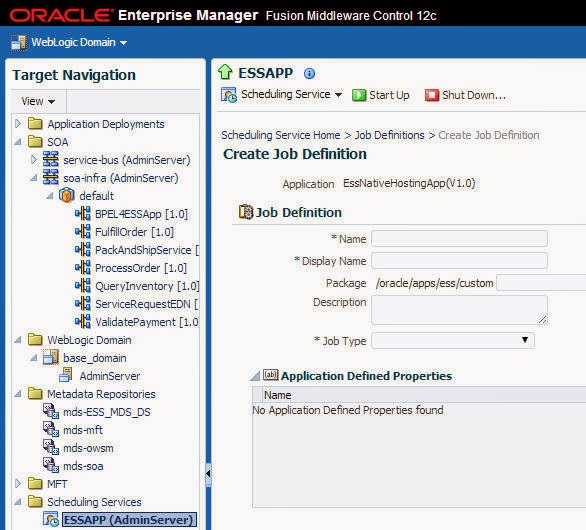Screen dimensions: 586x530
Task: Select PackAndShipService composite
Action: (147, 250)
